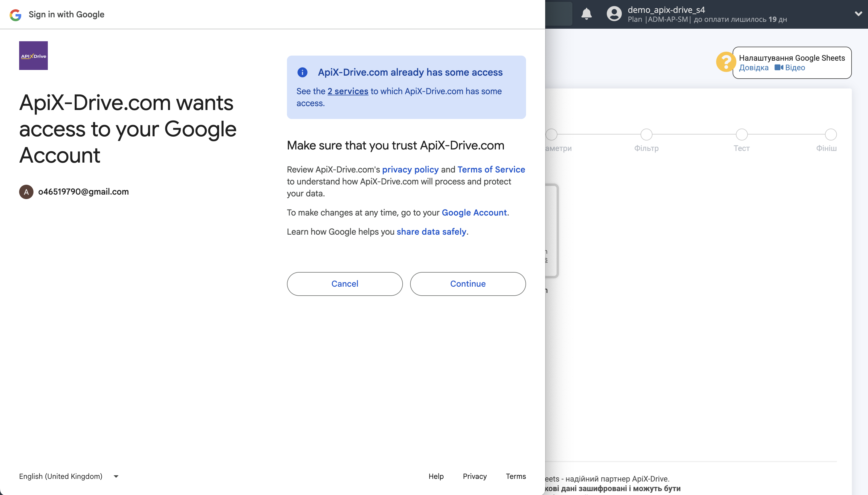The height and width of the screenshot is (495, 868).
Task: Open the Довідка help link
Action: click(x=754, y=68)
